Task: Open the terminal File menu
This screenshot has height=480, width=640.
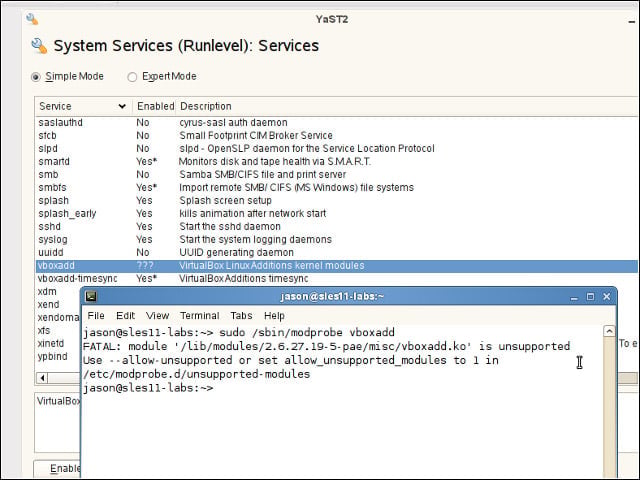Action: point(96,316)
